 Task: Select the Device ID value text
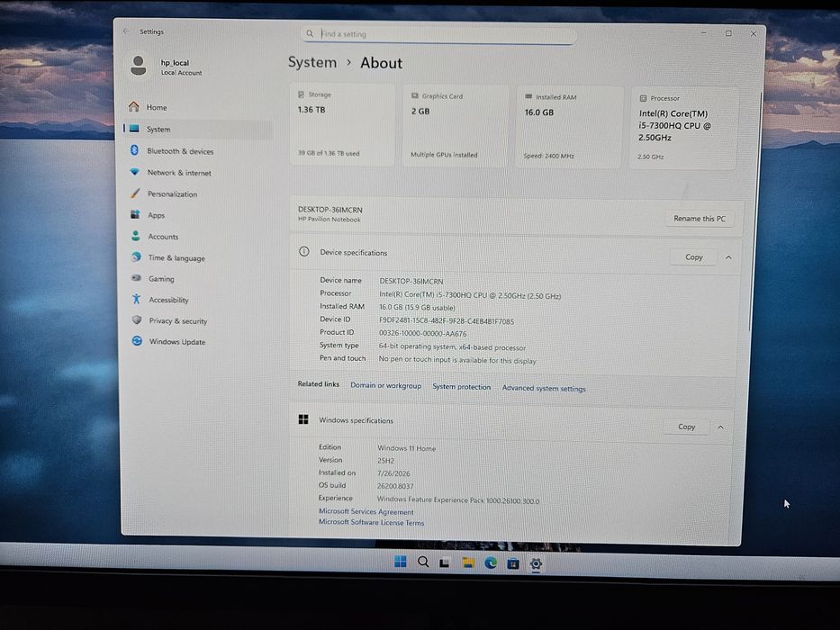tap(447, 321)
